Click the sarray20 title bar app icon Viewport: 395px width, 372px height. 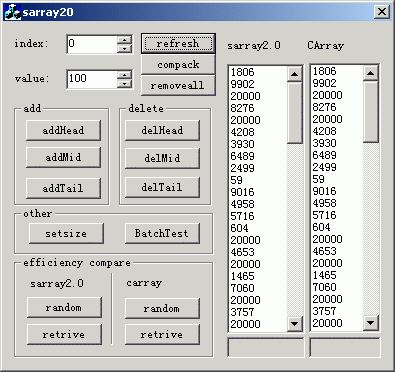point(13,12)
